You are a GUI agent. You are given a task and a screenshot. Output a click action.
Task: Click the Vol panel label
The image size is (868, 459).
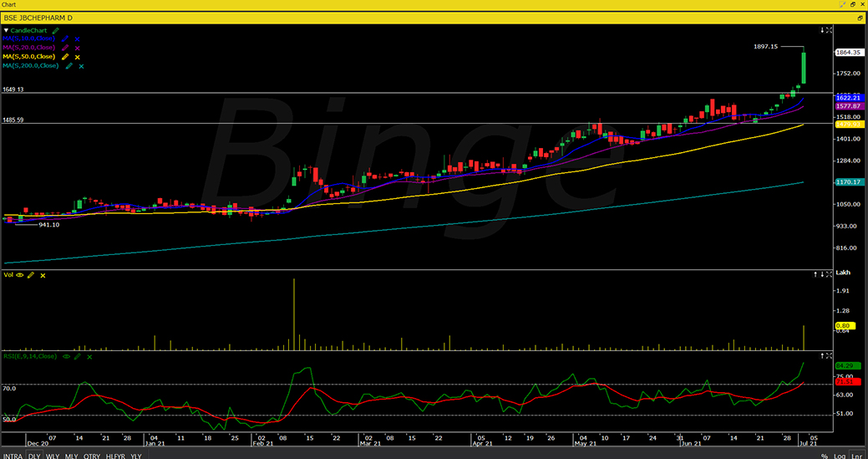click(x=8, y=275)
